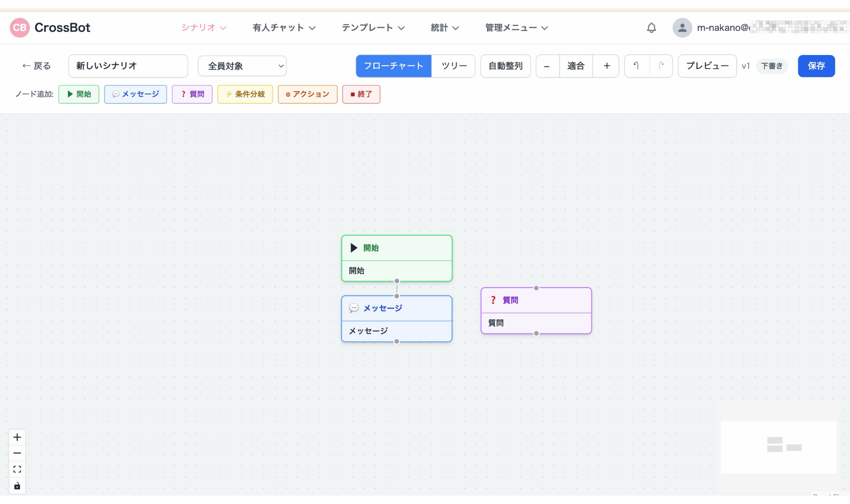This screenshot has width=850, height=504.
Task: Click the CrossBot logo icon
Action: [x=20, y=28]
